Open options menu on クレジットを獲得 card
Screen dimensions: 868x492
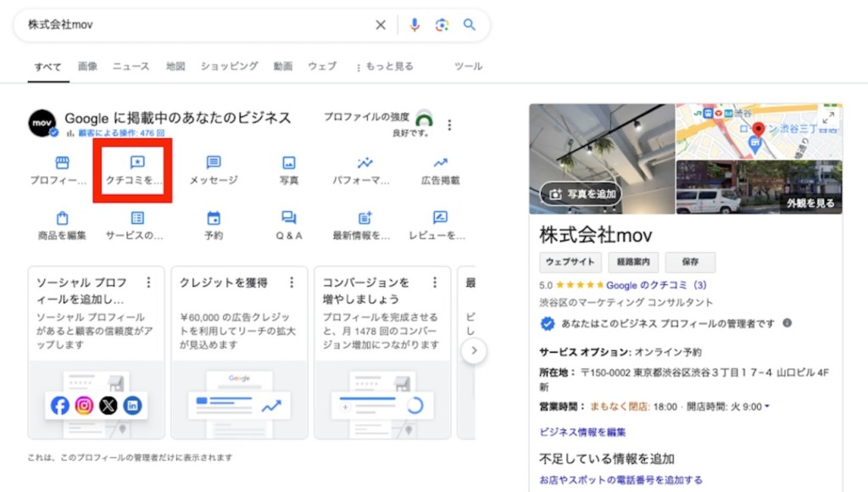pyautogui.click(x=292, y=282)
